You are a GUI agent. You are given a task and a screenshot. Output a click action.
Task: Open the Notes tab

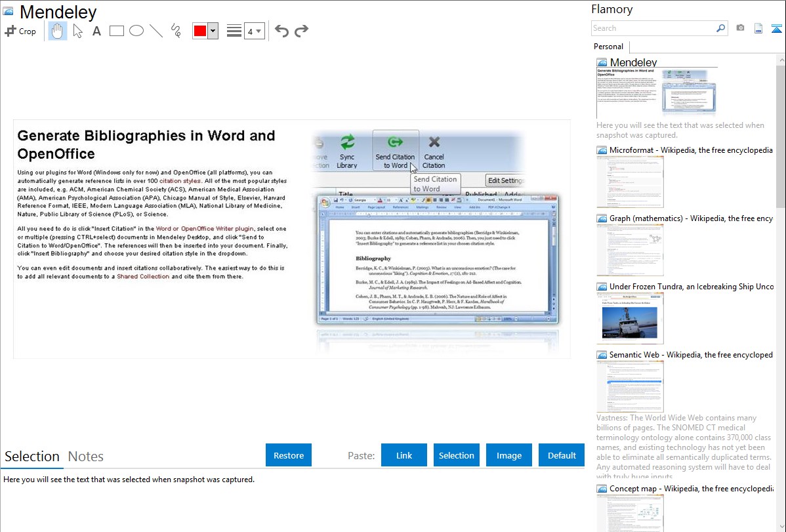pyautogui.click(x=86, y=457)
